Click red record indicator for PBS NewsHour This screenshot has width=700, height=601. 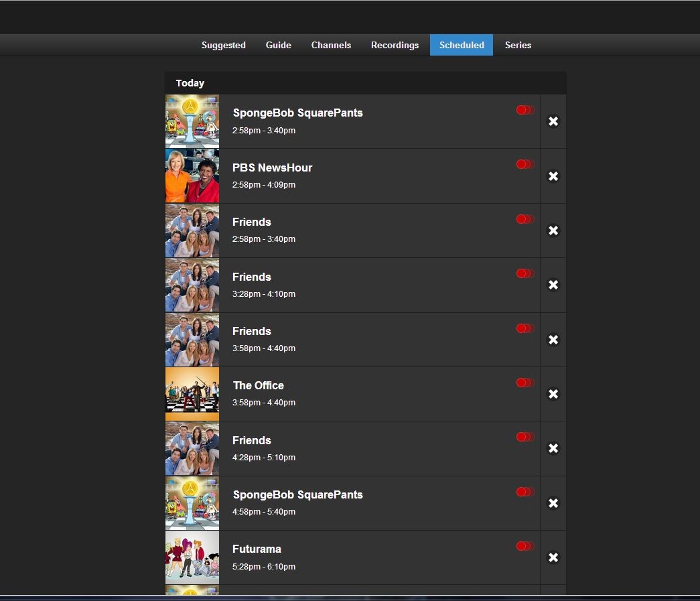coord(525,164)
